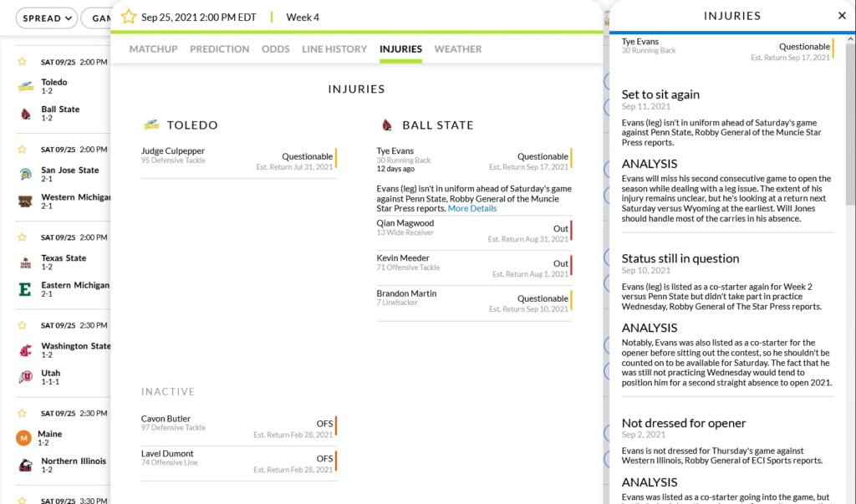Star the Washington State vs Utah game

coord(22,325)
